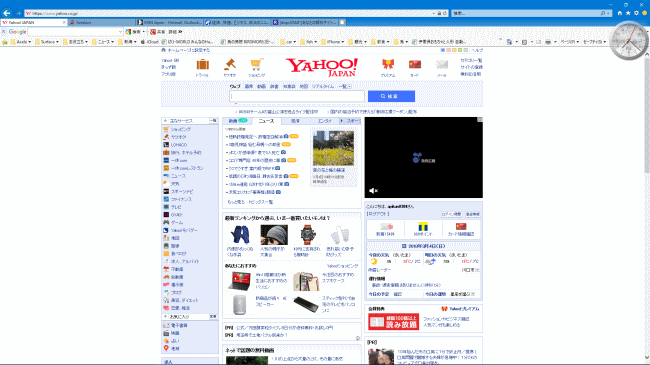Viewport: 650px width, 365px height.
Task: Select the ニュース tab in topics box
Action: (266, 121)
